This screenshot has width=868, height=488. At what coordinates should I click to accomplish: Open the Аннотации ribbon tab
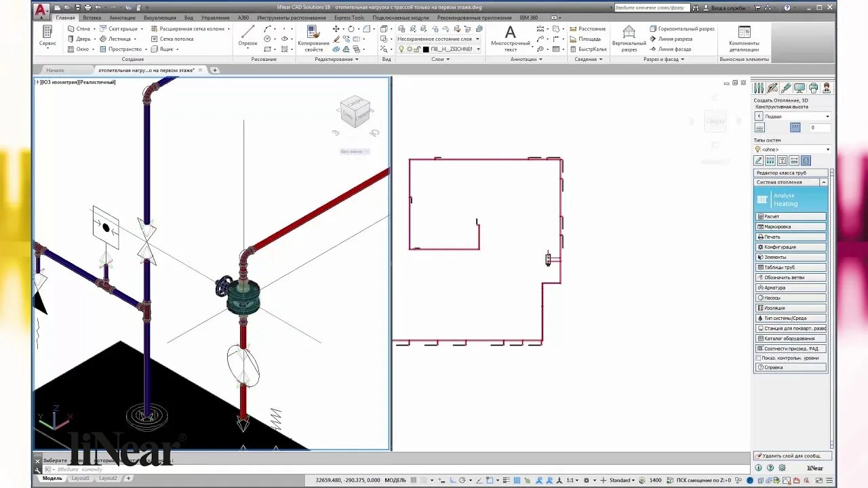[122, 18]
